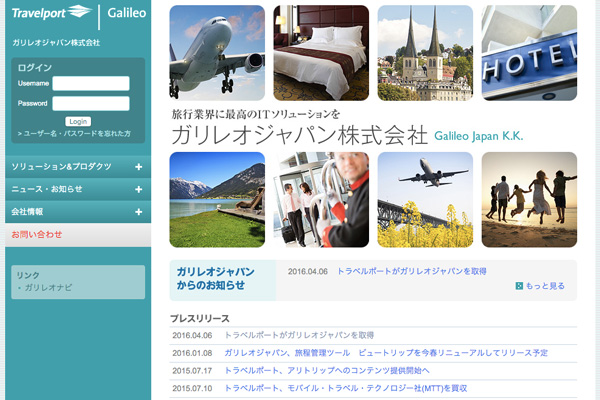This screenshot has width=600, height=400.
Task: Click the 2015.07.17 date text
Action: coord(192,371)
